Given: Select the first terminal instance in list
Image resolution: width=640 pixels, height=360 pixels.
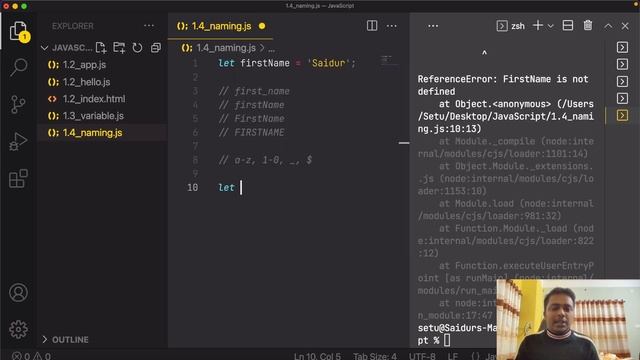Looking at the screenshot, I should pyautogui.click(x=622, y=47).
